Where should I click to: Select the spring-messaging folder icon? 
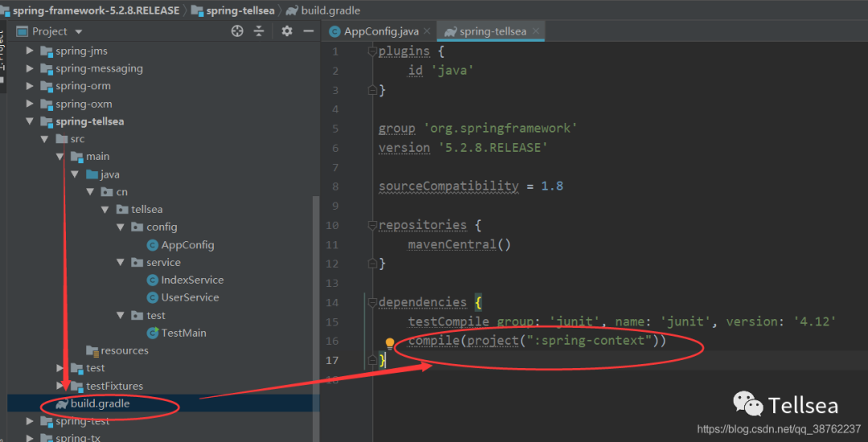pyautogui.click(x=47, y=69)
